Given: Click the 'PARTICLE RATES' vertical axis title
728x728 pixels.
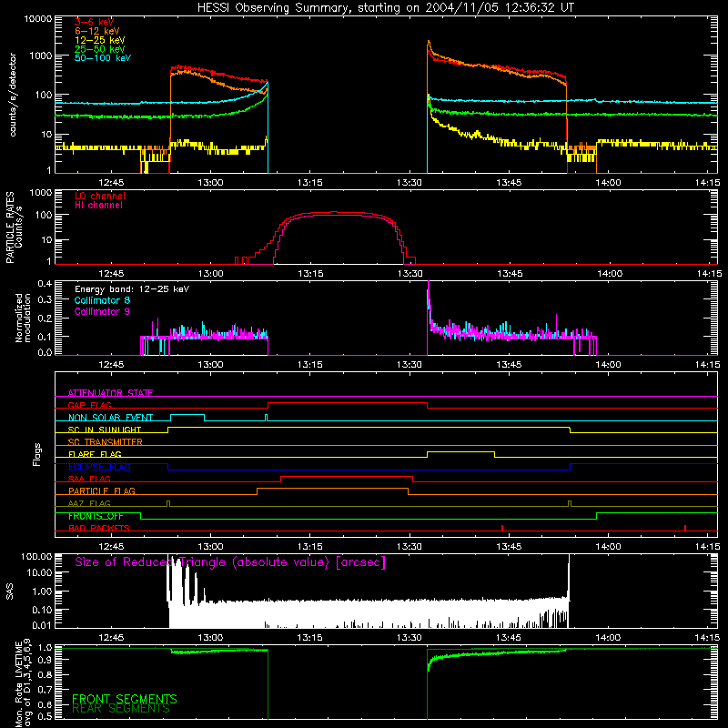Looking at the screenshot, I should pos(10,227).
